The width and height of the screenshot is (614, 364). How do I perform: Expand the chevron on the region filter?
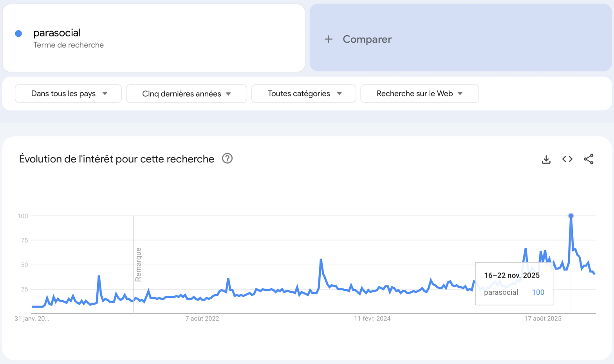coord(105,94)
